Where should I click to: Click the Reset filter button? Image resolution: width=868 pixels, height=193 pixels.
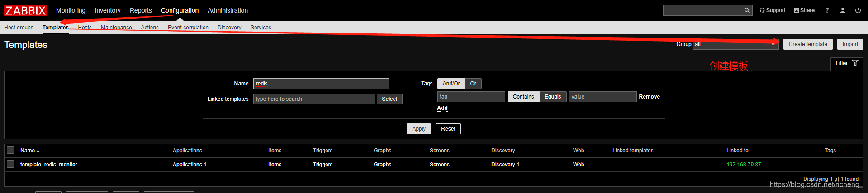click(x=448, y=129)
